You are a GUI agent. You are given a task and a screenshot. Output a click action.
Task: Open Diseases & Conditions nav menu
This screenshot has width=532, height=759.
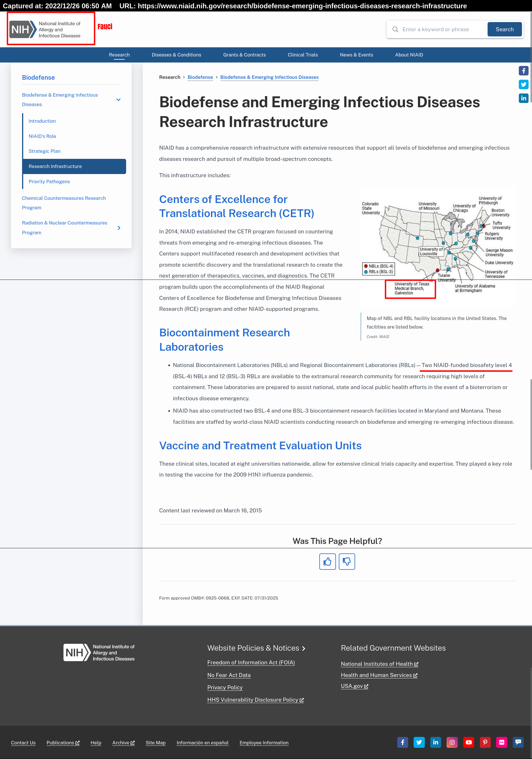(177, 55)
